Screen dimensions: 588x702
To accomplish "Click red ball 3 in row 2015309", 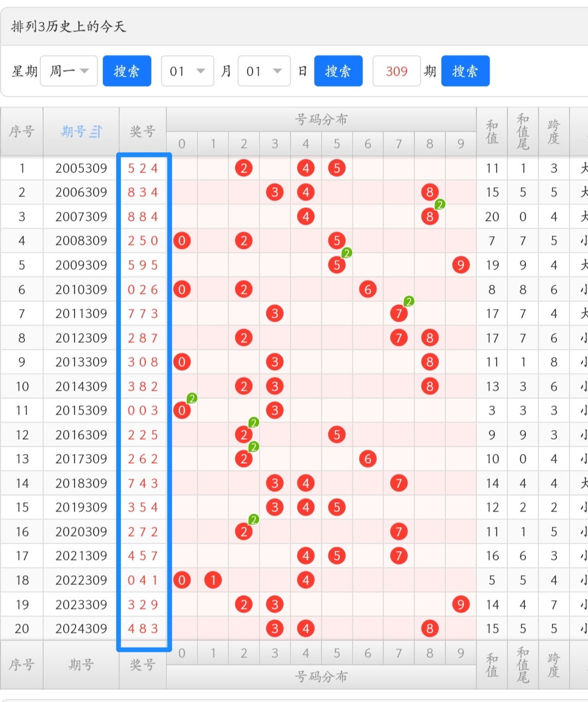I will click(274, 410).
